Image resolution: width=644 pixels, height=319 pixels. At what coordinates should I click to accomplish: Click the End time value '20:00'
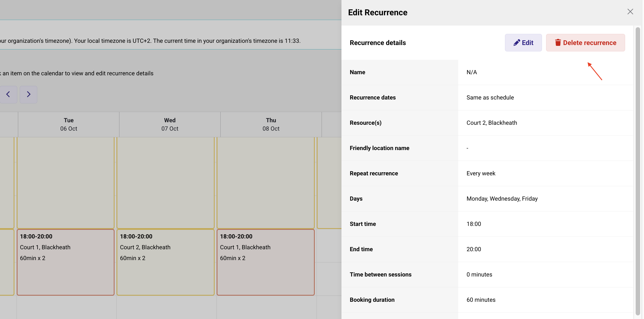click(x=474, y=249)
